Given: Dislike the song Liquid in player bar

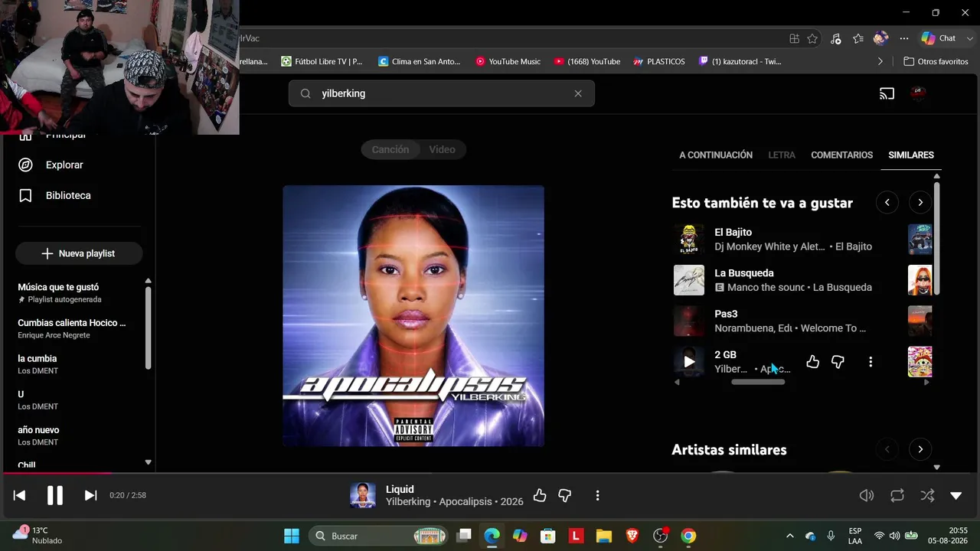Looking at the screenshot, I should pyautogui.click(x=565, y=495).
